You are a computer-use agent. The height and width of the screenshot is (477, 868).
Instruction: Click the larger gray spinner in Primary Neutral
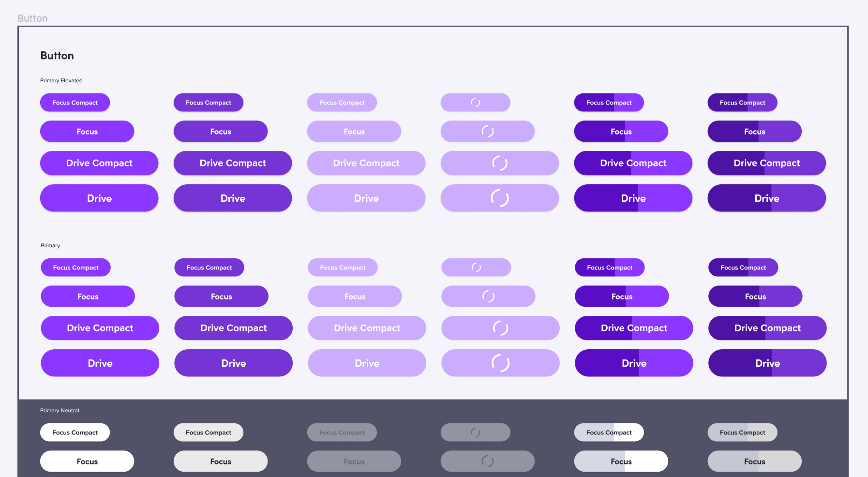(x=488, y=461)
